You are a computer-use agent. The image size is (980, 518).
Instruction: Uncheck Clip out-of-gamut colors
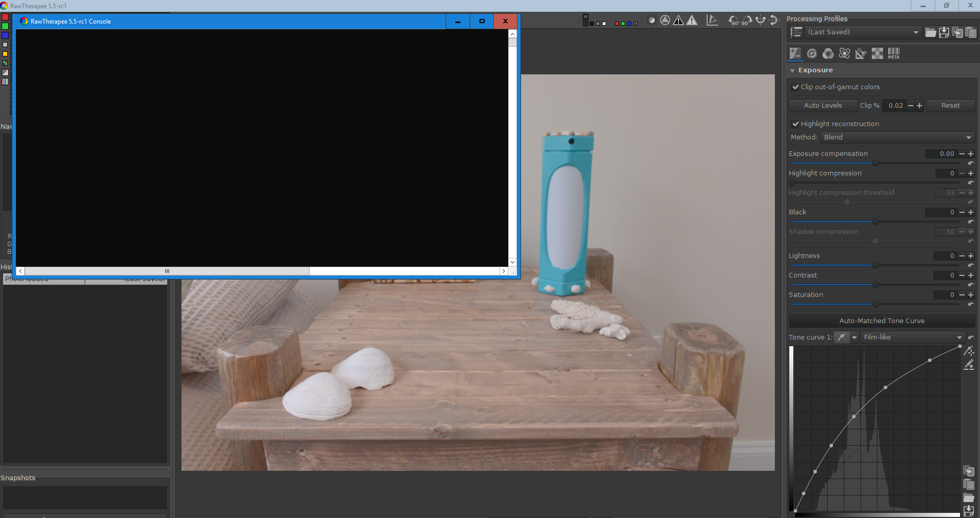tap(795, 87)
